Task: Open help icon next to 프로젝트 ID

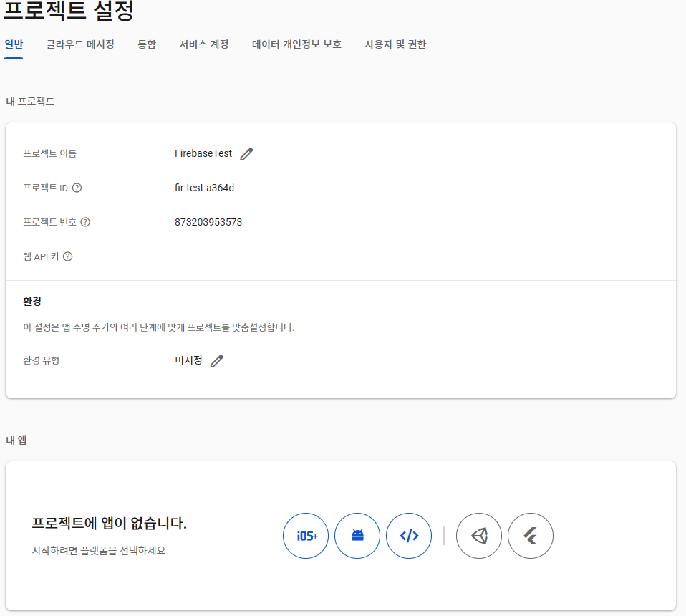Action: click(x=77, y=188)
